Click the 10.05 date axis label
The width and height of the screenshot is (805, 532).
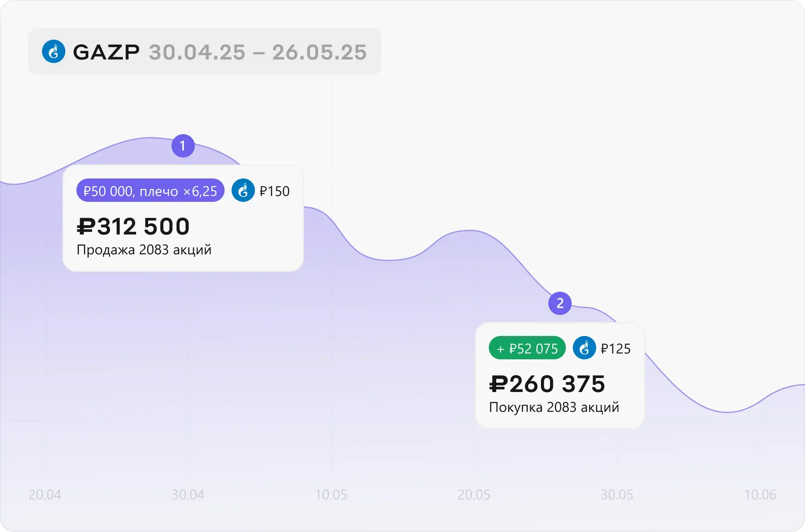pos(331,495)
